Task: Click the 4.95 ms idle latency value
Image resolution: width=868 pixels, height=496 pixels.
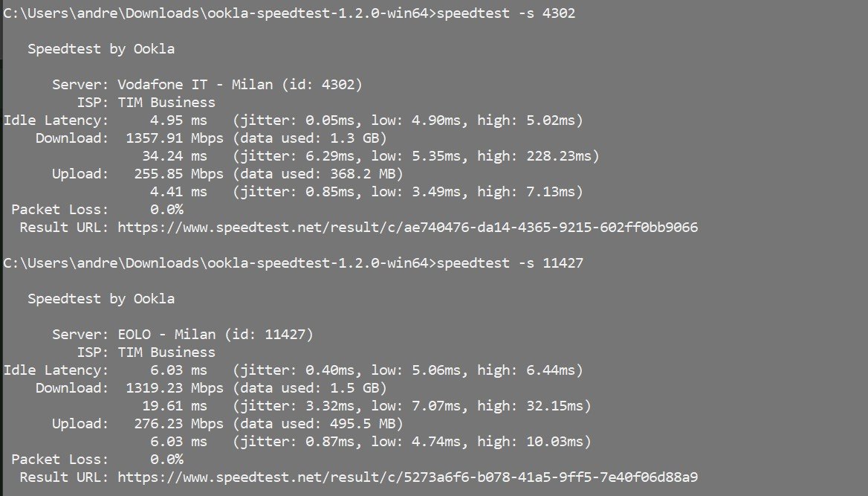Action: click(x=178, y=120)
